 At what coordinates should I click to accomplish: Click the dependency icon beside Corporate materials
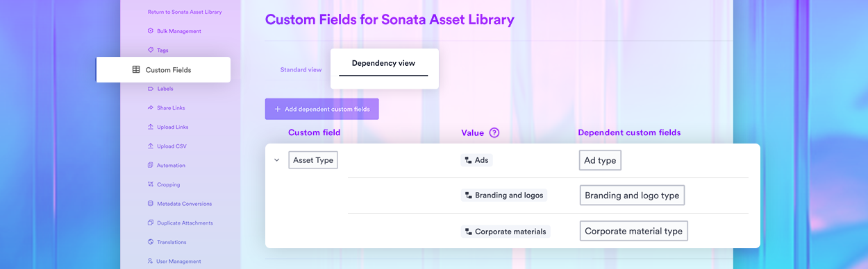468,232
